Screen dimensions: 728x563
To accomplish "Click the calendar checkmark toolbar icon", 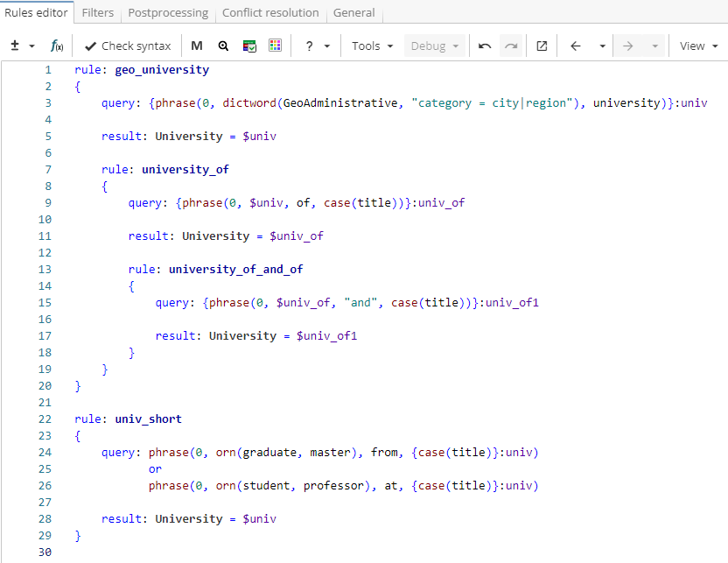I will point(249,46).
